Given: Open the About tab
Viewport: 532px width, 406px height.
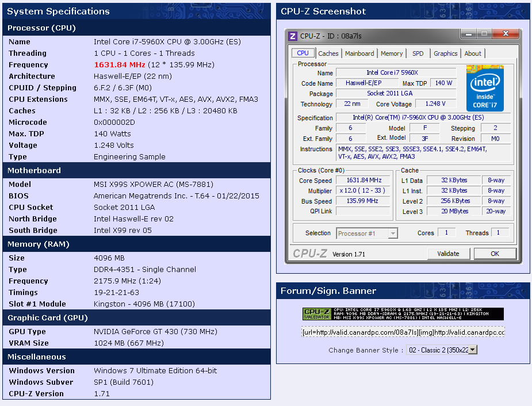Looking at the screenshot, I should click(x=473, y=53).
